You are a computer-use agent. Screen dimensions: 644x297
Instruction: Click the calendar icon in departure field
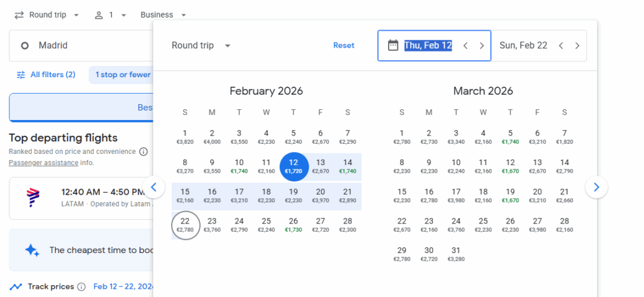pos(393,45)
